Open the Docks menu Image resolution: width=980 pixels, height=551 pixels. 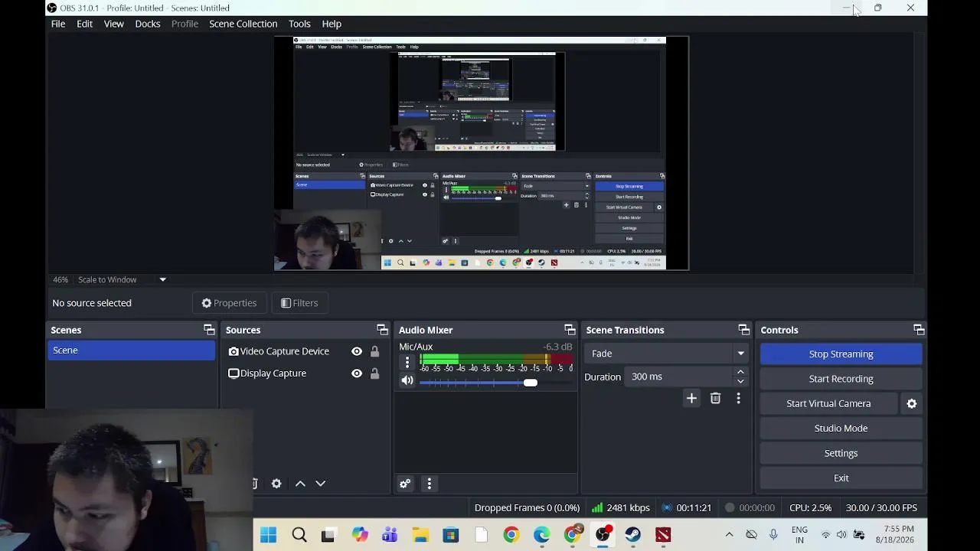tap(148, 24)
